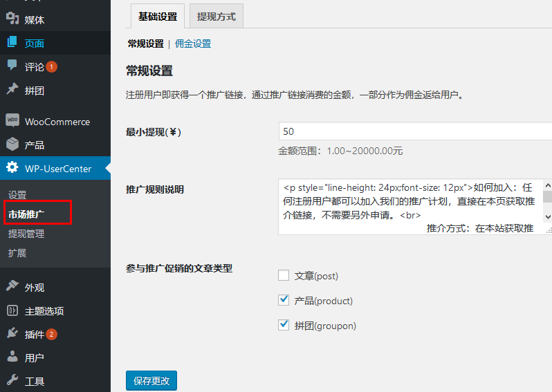Open the 媒体 menu item
This screenshot has height=392, width=552.
(55, 20)
